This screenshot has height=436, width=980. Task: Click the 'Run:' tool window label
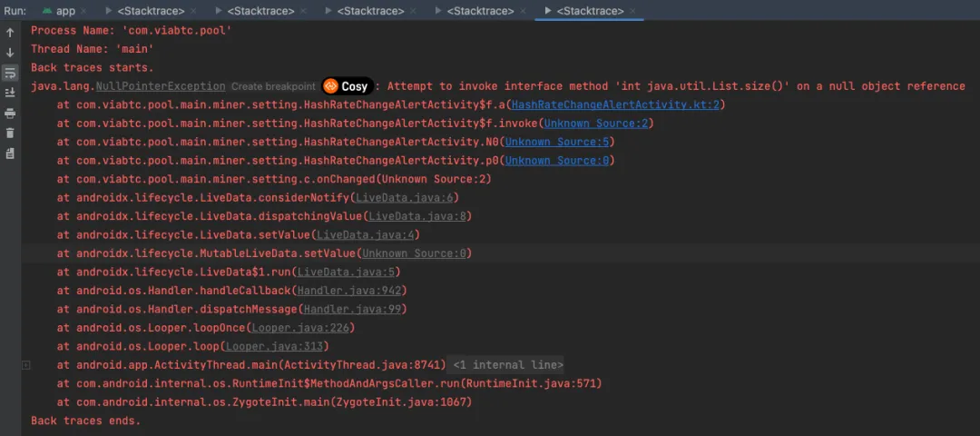pyautogui.click(x=15, y=11)
